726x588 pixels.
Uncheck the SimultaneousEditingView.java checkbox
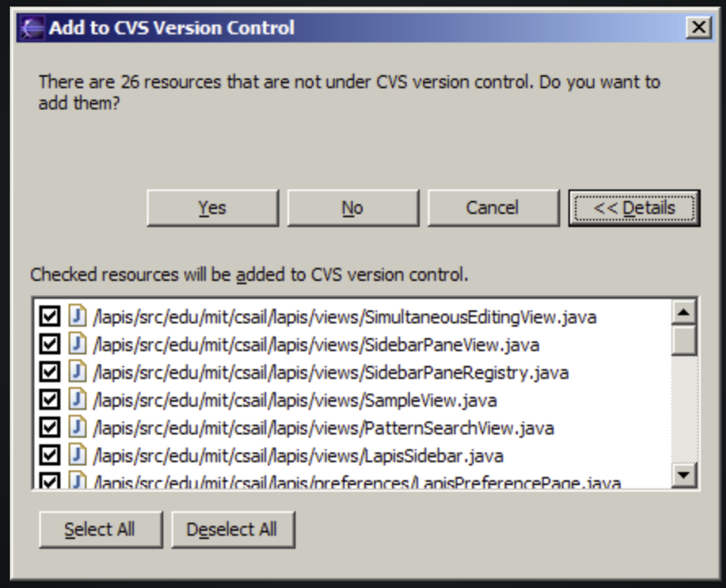tap(50, 317)
